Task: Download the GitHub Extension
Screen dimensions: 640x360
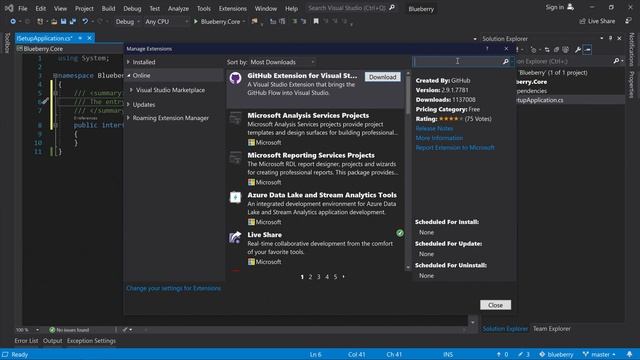Action: click(382, 77)
